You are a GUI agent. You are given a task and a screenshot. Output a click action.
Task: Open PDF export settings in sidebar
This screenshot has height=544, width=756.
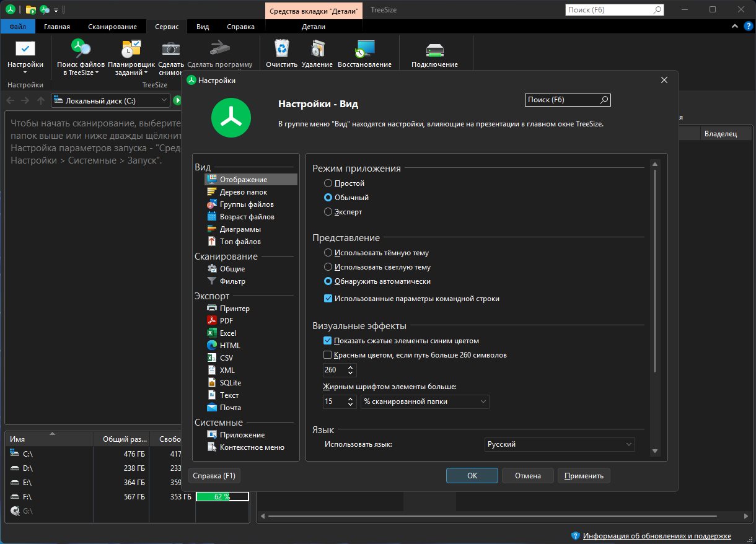click(226, 320)
